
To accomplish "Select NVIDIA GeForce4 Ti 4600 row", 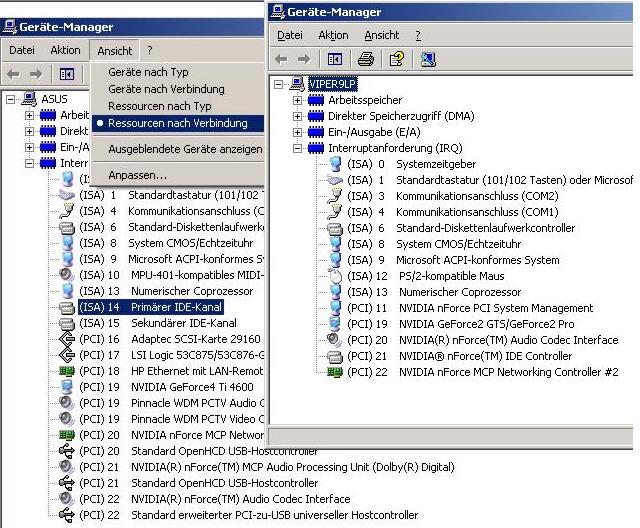I will [x=166, y=387].
